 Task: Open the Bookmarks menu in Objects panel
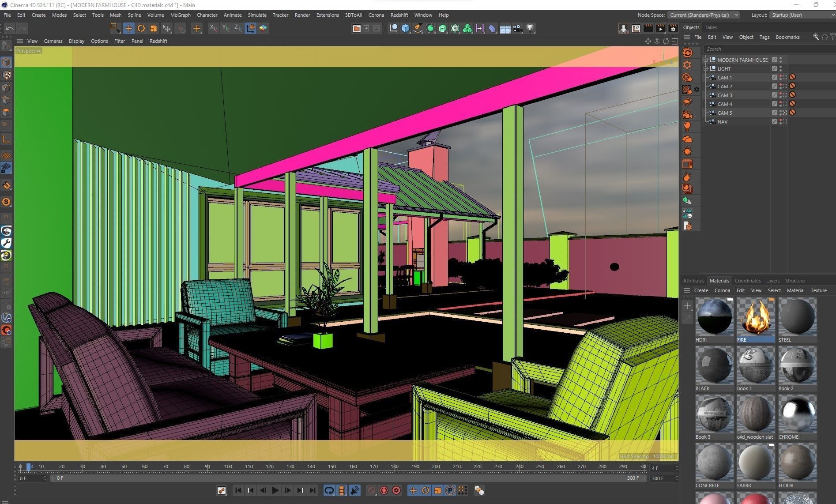[787, 37]
